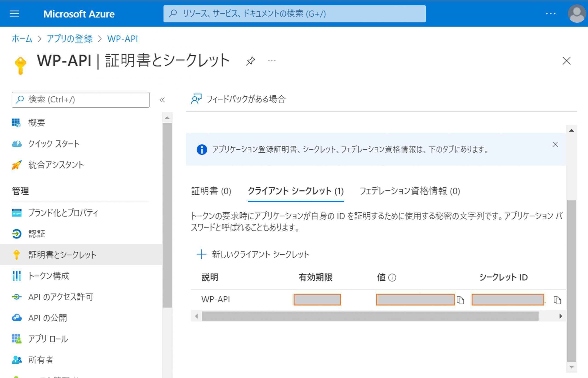The image size is (588, 378).
Task: Click the ブランド化とプロパティ icon
Action: (x=17, y=213)
